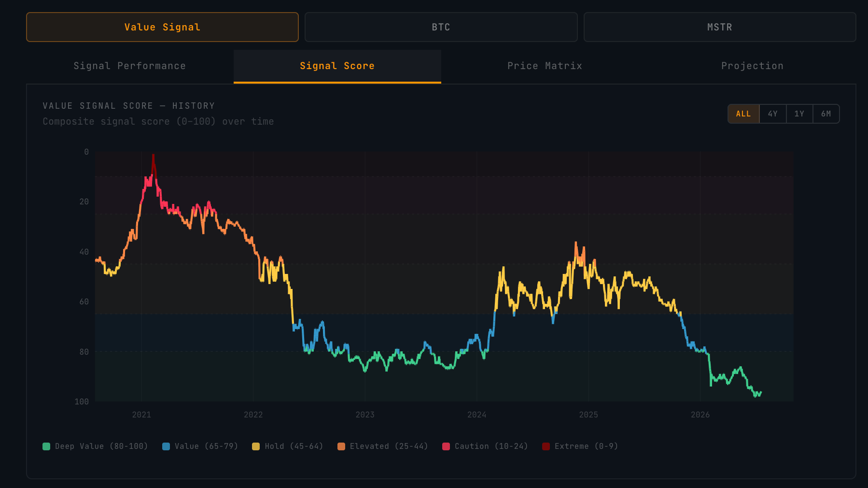This screenshot has width=868, height=488.
Task: Open the MSTR tab
Action: [x=720, y=27]
